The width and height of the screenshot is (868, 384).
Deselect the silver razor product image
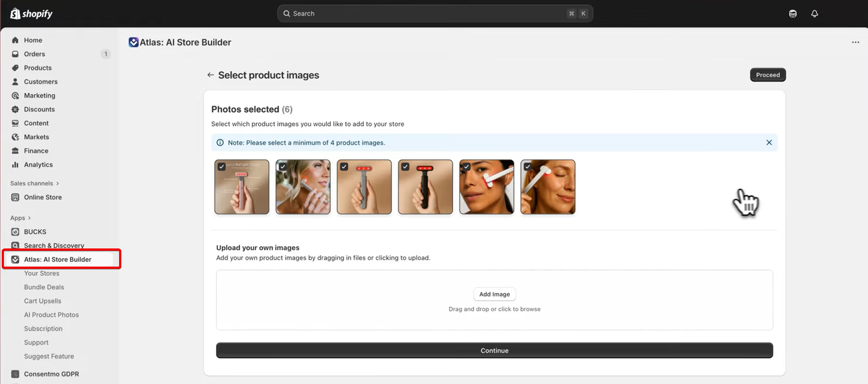click(344, 166)
